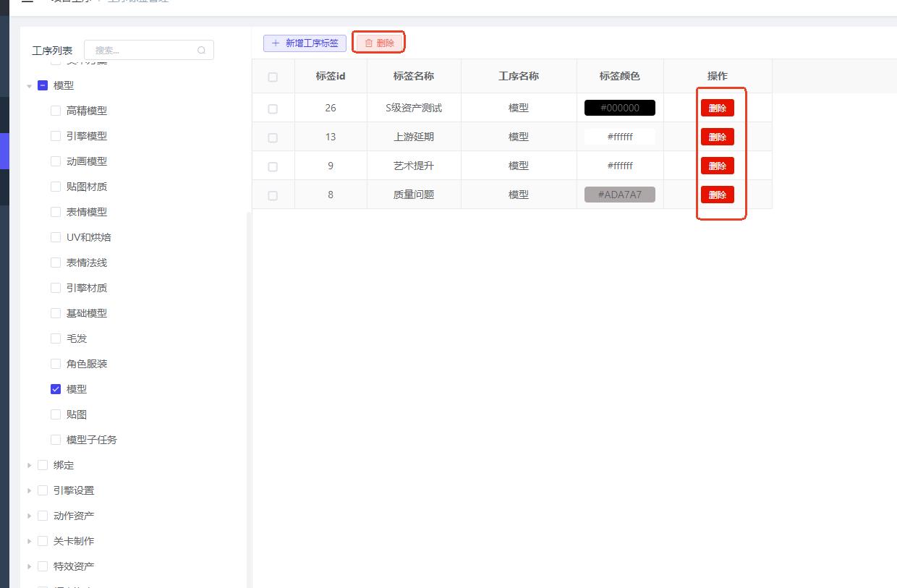Screen dimensions: 897x588
Task: Expand the 绑定 tree node
Action: [30, 466]
